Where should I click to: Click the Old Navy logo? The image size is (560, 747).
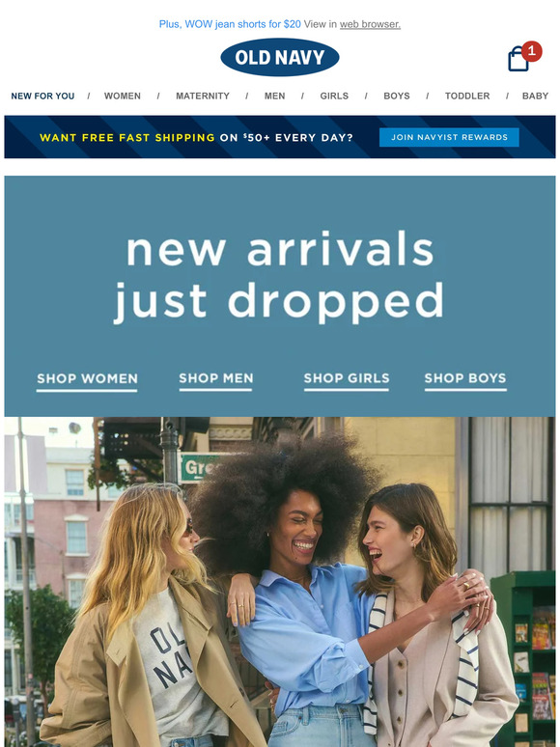point(280,57)
